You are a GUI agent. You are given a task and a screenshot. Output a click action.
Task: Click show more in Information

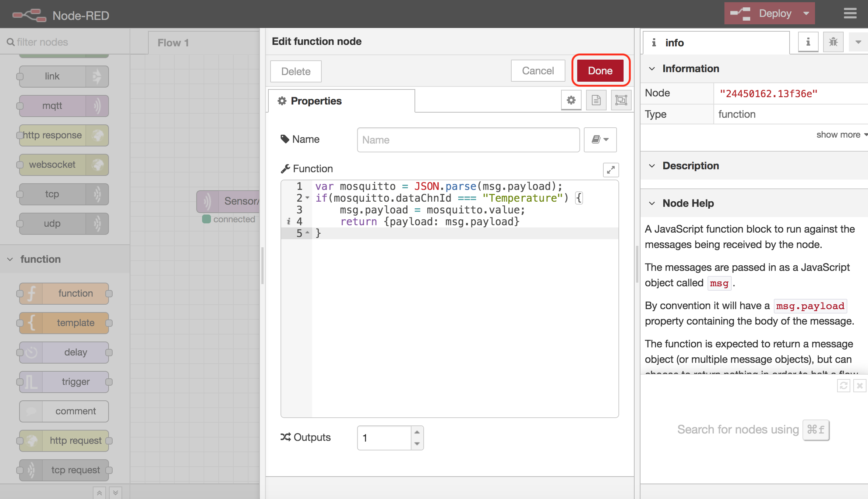pyautogui.click(x=841, y=135)
